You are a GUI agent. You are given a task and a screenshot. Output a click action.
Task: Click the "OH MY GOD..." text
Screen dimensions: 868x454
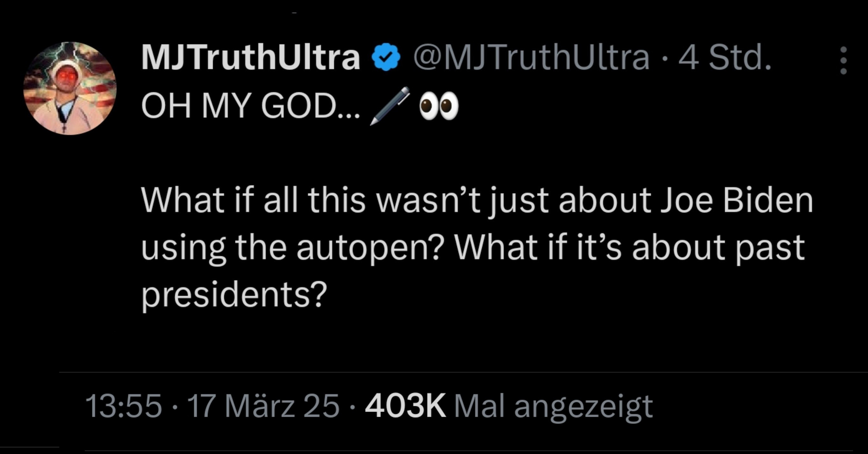(251, 106)
